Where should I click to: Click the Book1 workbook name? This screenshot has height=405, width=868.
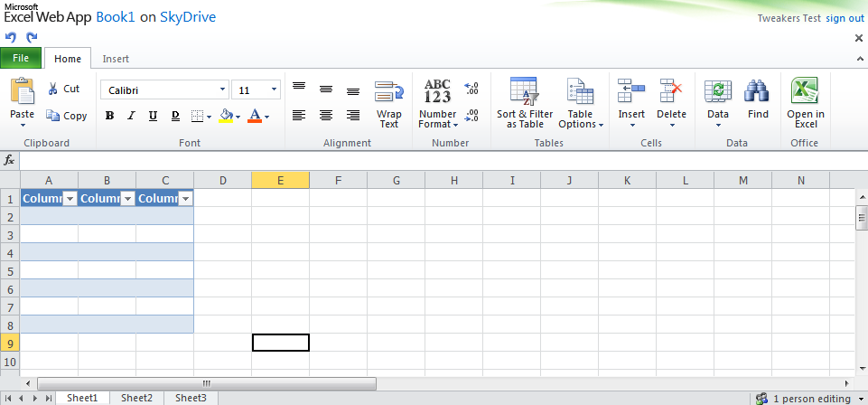click(116, 17)
